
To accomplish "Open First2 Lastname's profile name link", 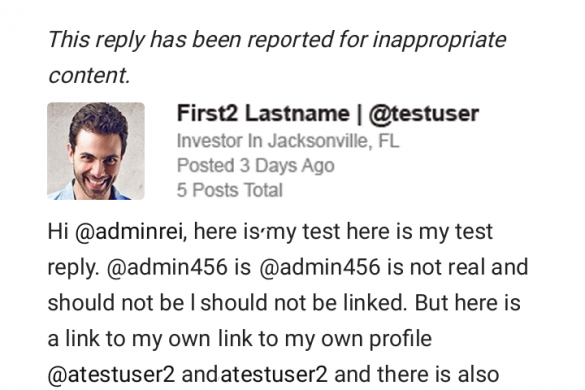I will click(263, 113).
